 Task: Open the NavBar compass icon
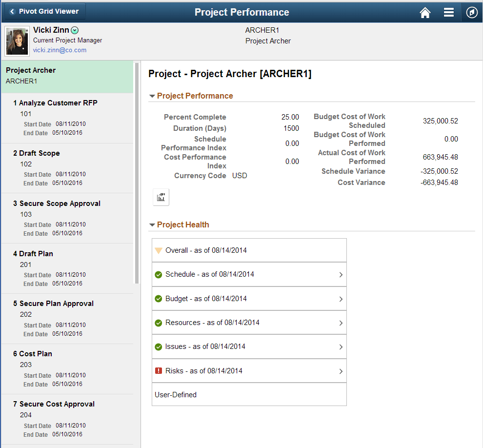[471, 12]
